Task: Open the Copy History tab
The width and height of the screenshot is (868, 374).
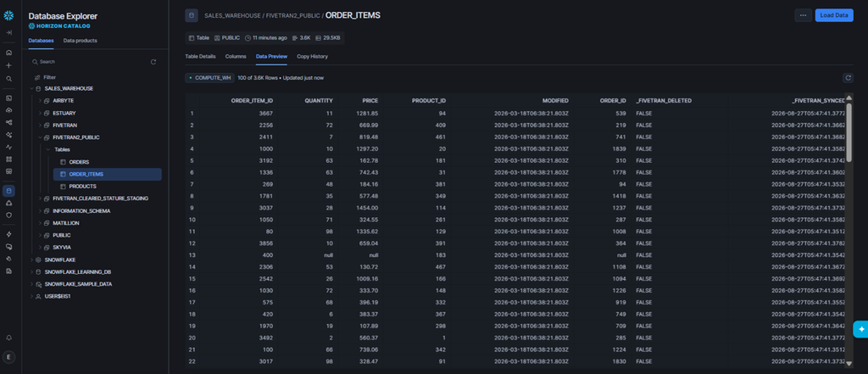Action: click(x=312, y=57)
